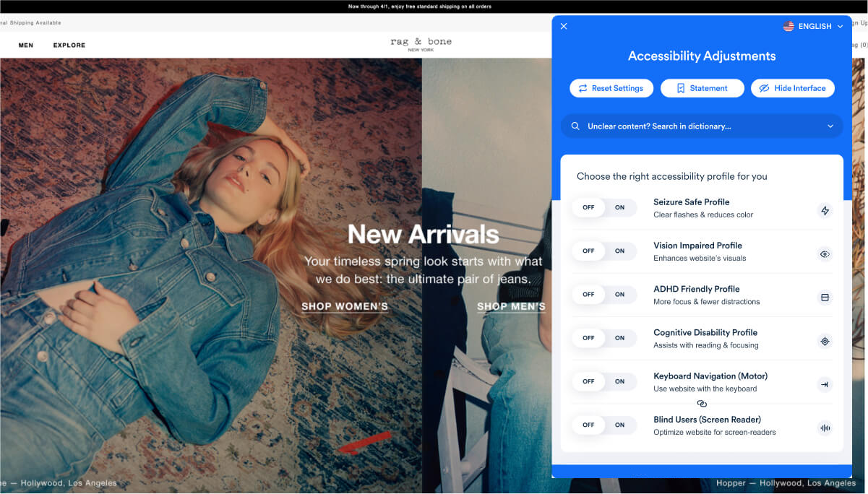Follow the SHOP WOMEN'S link
This screenshot has width=868, height=494.
345,306
